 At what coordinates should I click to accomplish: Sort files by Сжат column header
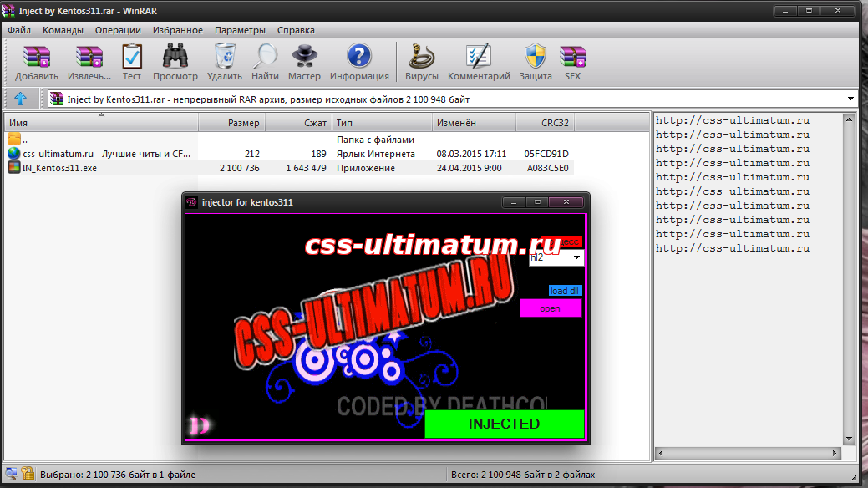coord(299,122)
